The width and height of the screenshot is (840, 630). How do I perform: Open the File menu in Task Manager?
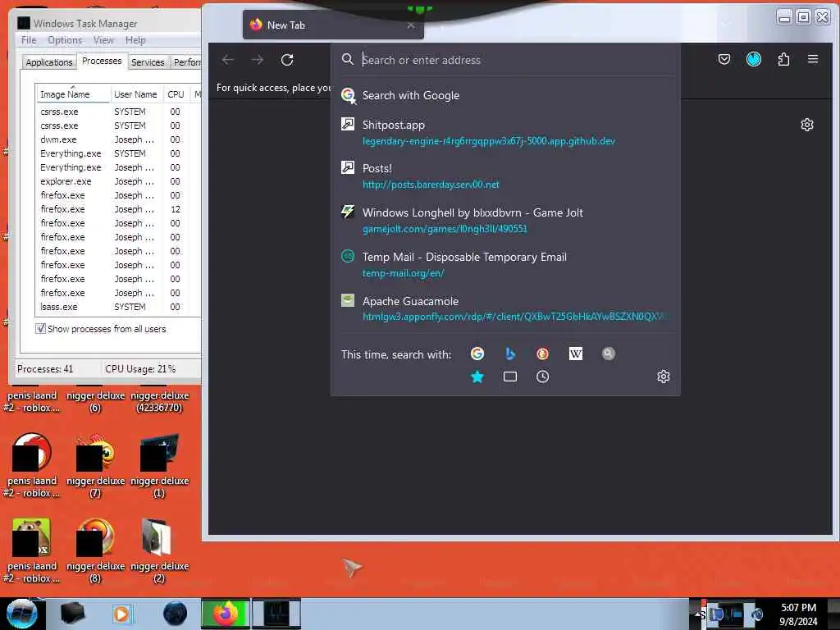(x=29, y=40)
